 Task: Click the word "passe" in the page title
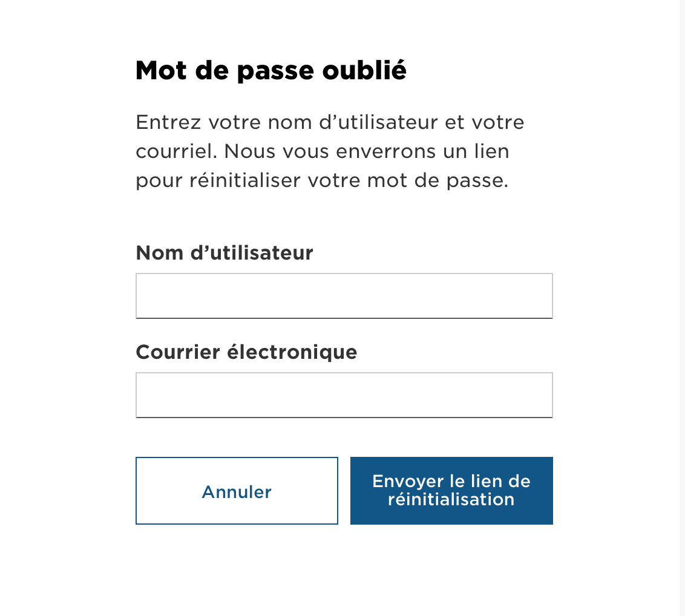click(x=276, y=72)
